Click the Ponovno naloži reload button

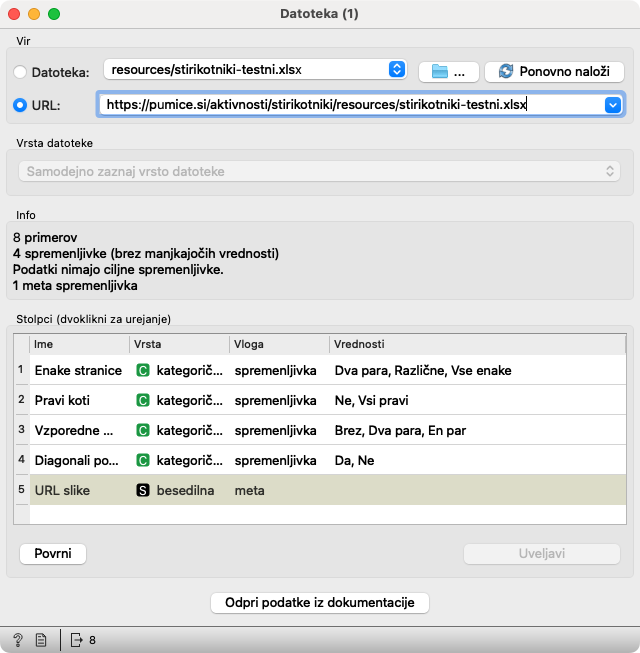(555, 71)
